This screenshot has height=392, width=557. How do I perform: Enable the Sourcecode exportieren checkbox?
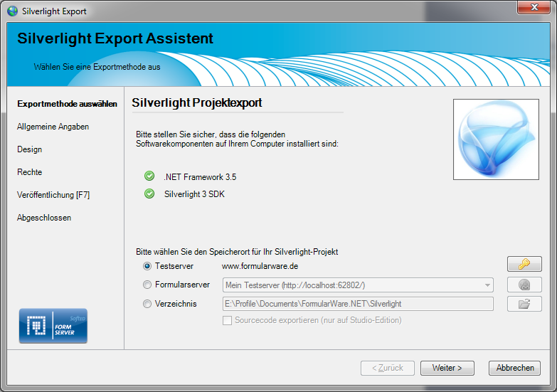coord(228,320)
